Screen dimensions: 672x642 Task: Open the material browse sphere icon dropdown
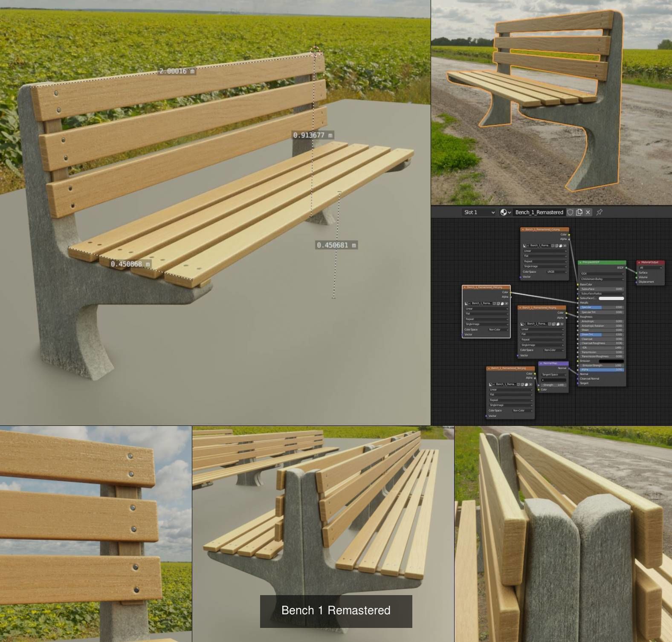coord(505,212)
